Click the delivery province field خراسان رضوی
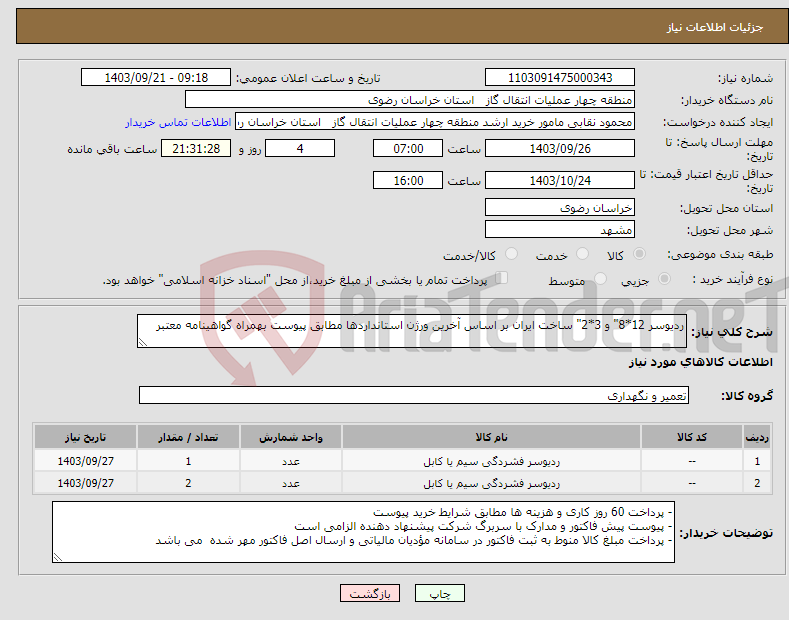 click(560, 207)
